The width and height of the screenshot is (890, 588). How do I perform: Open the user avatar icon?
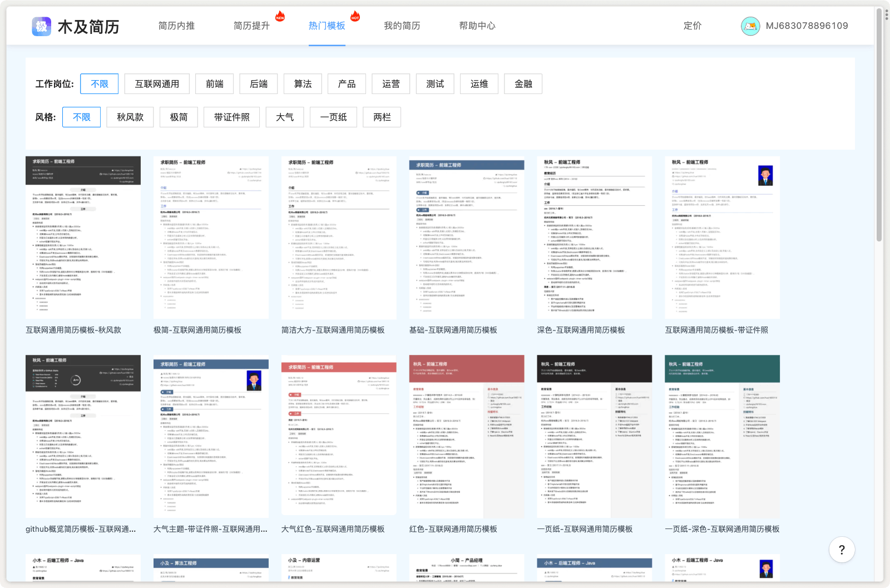click(750, 26)
